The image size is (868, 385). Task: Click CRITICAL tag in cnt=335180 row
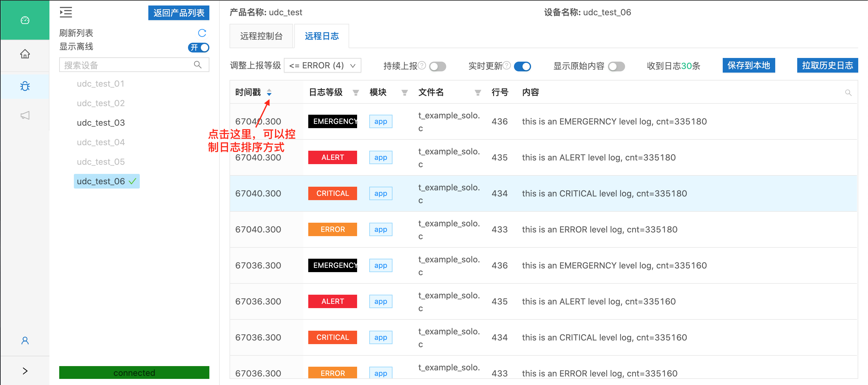tap(333, 193)
